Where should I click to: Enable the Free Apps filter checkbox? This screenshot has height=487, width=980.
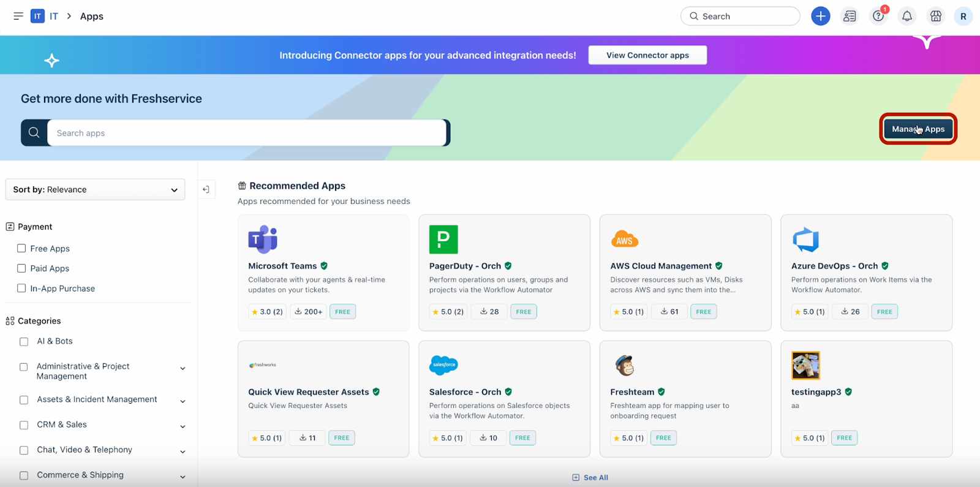point(21,248)
